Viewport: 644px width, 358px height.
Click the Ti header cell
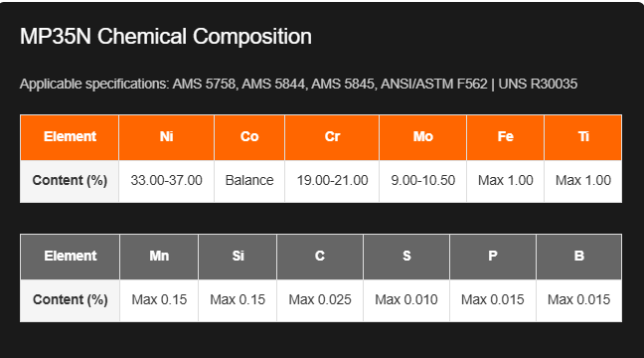(x=583, y=137)
